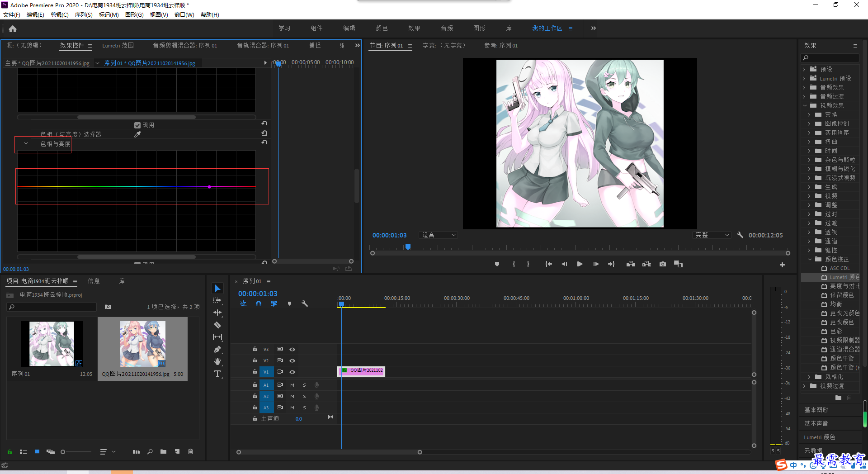Image resolution: width=868 pixels, height=474 pixels.
Task: Open the 序列(S) menu
Action: (x=84, y=14)
